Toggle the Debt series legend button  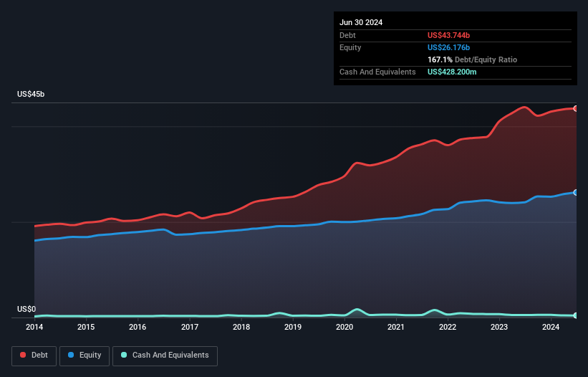[34, 355]
